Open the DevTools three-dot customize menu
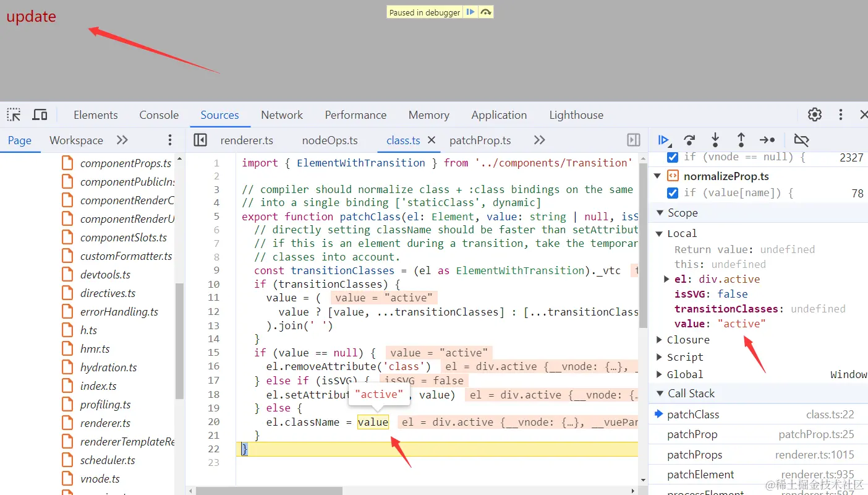Viewport: 868px width, 495px height. pyautogui.click(x=841, y=114)
